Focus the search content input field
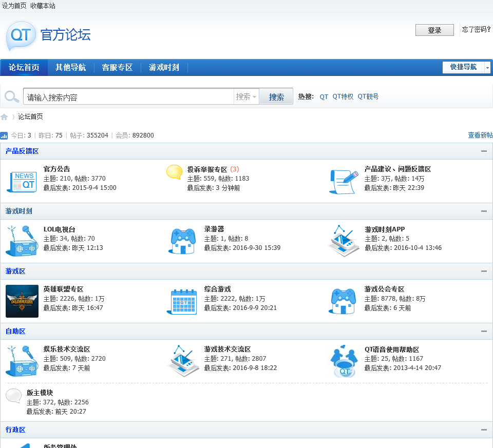Screen dimensions: 493x448 click(x=128, y=97)
